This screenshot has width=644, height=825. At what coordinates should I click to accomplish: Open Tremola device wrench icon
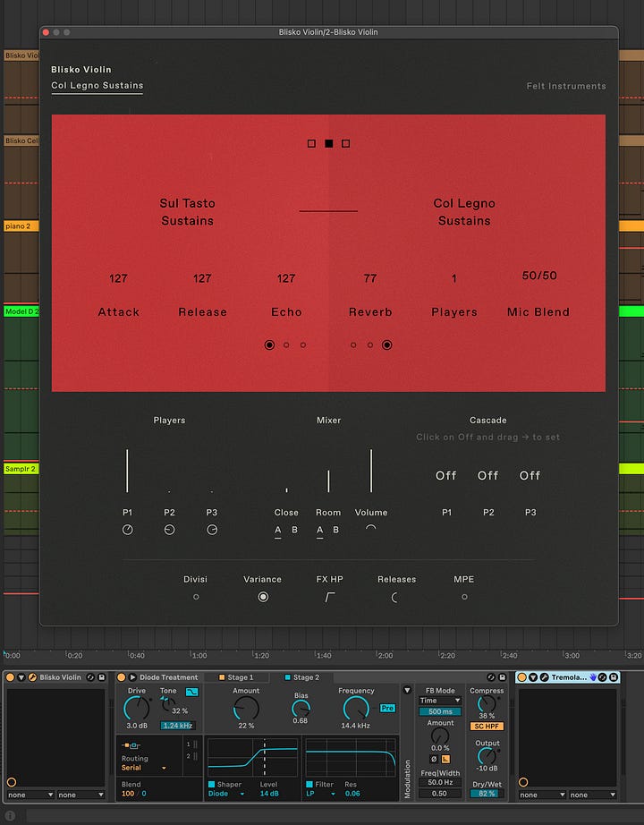point(545,677)
